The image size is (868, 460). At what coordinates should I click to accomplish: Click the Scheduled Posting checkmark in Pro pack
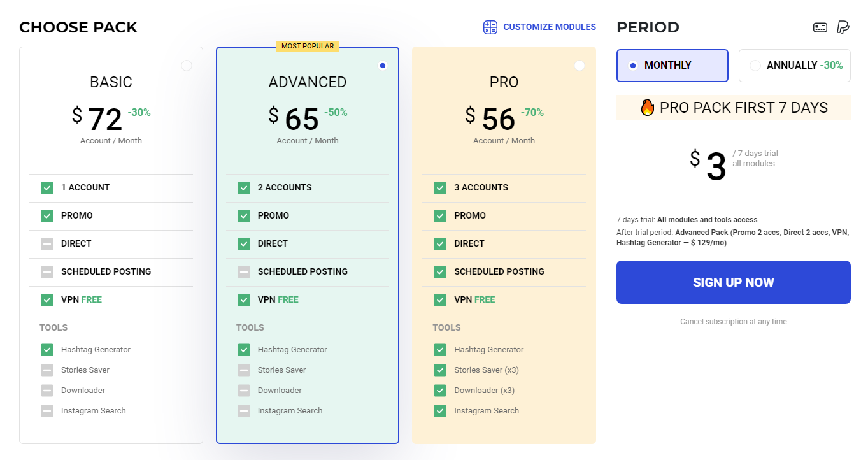point(440,271)
